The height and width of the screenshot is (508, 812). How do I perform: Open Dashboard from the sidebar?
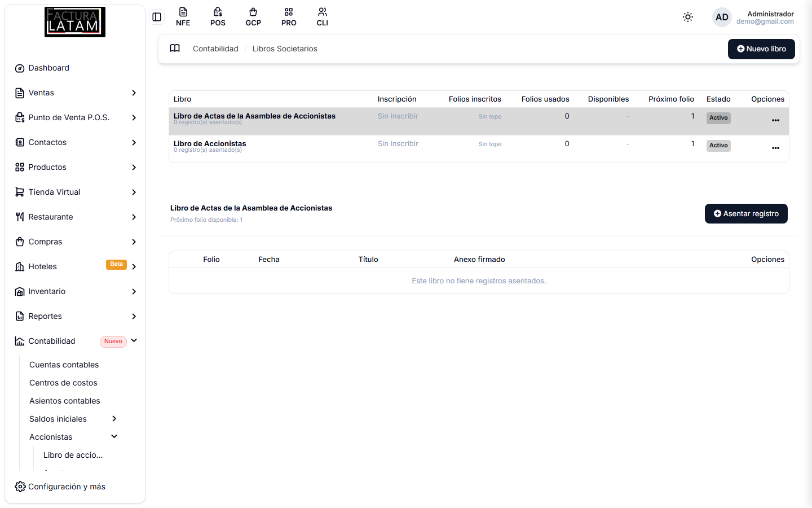[49, 68]
